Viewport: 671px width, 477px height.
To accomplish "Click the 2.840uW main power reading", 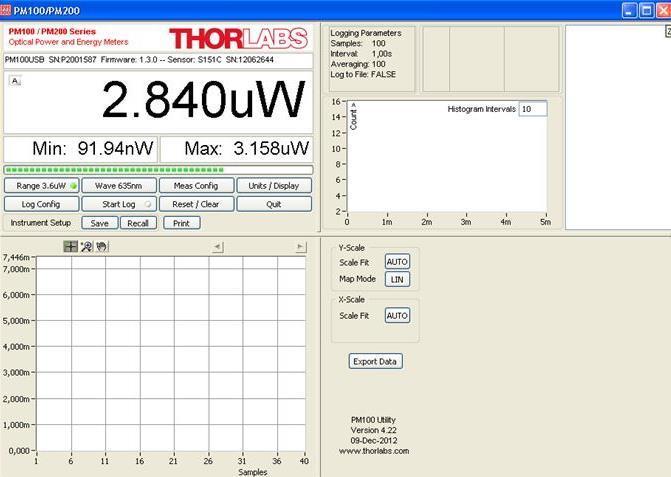I will (x=204, y=100).
